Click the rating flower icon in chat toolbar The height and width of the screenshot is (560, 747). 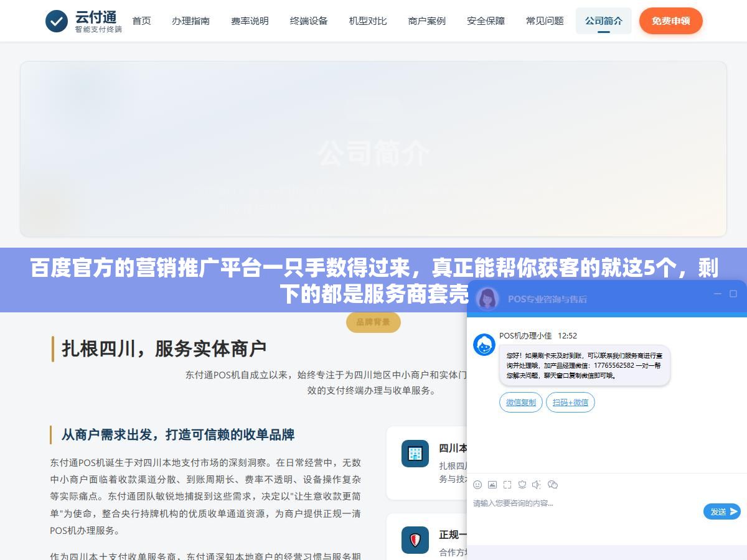click(522, 485)
